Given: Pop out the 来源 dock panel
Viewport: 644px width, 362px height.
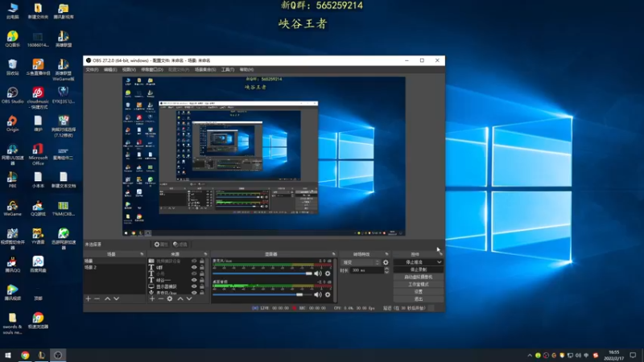Looking at the screenshot, I should (x=205, y=254).
